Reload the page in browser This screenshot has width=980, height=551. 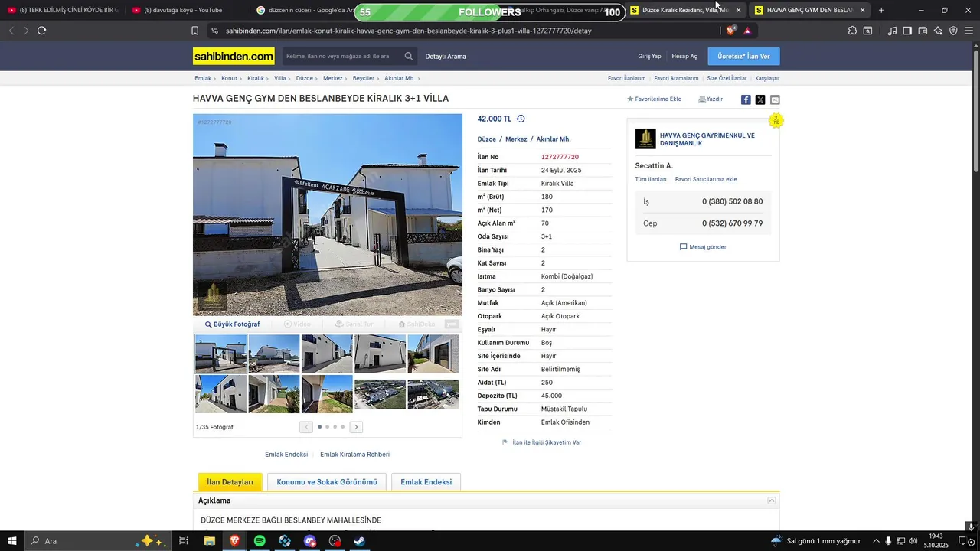(x=41, y=31)
